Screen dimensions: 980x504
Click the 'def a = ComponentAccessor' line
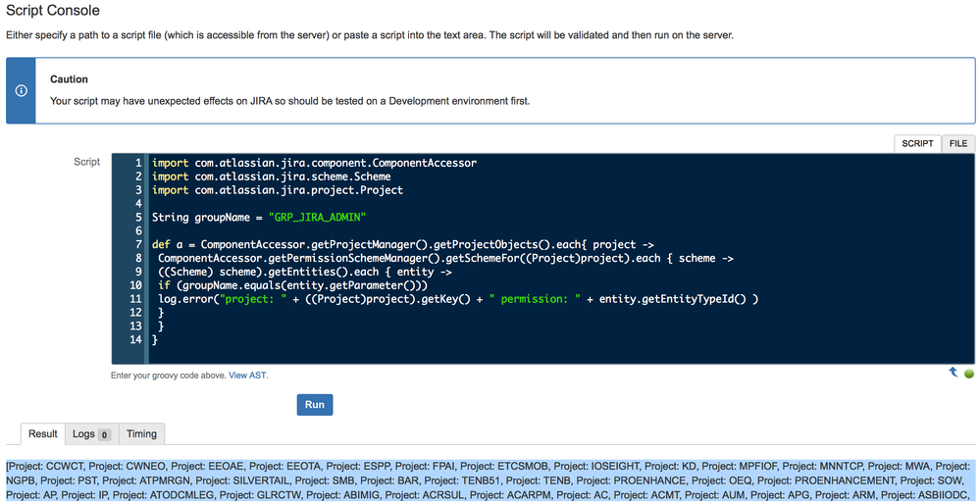click(x=402, y=245)
